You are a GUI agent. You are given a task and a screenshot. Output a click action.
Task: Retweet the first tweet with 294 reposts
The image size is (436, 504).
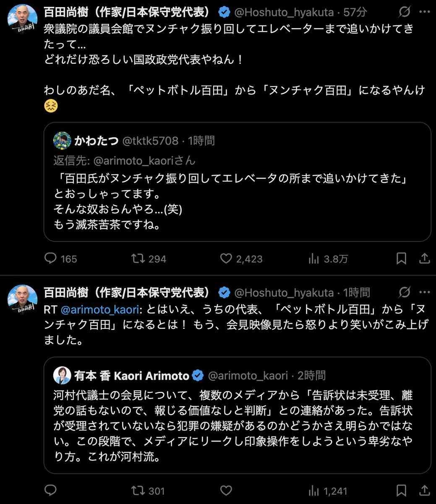138,258
